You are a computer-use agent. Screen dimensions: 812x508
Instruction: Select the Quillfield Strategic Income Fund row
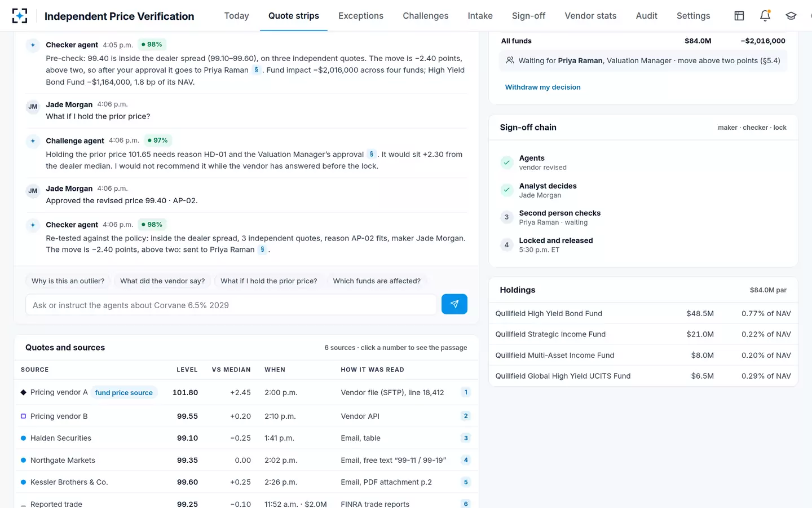coord(643,334)
